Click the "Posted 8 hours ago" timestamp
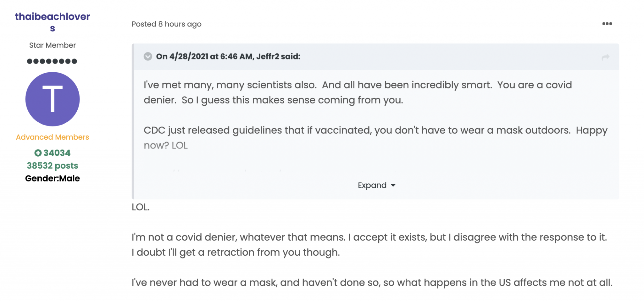Image resolution: width=644 pixels, height=301 pixels. point(166,24)
